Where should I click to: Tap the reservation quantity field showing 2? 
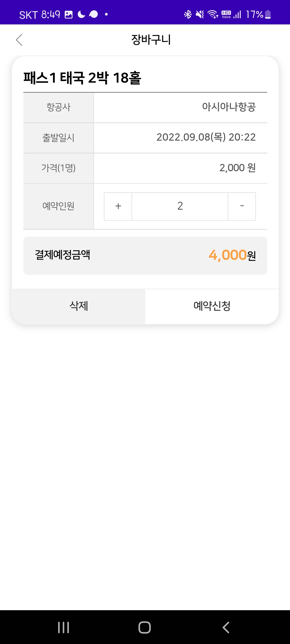click(180, 206)
